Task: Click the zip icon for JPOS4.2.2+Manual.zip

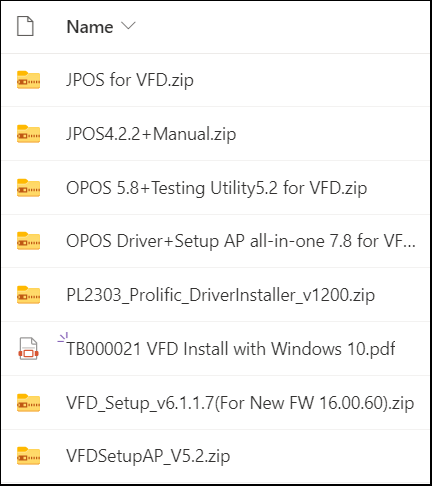Action: (x=28, y=134)
